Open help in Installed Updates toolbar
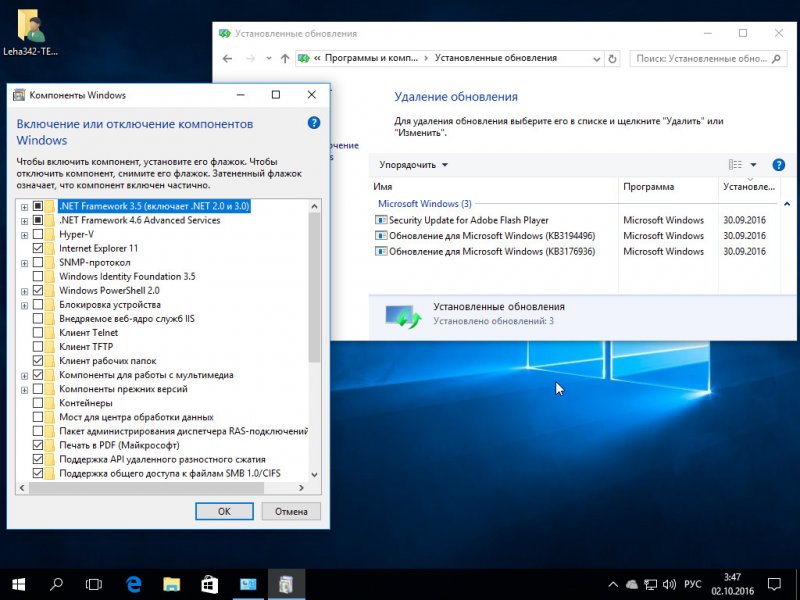This screenshot has width=800, height=600. click(779, 165)
